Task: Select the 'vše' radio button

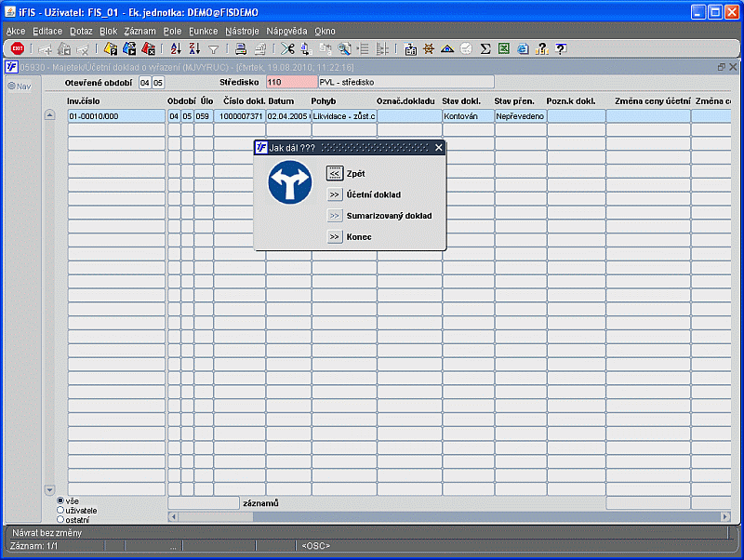Action: pyautogui.click(x=60, y=500)
